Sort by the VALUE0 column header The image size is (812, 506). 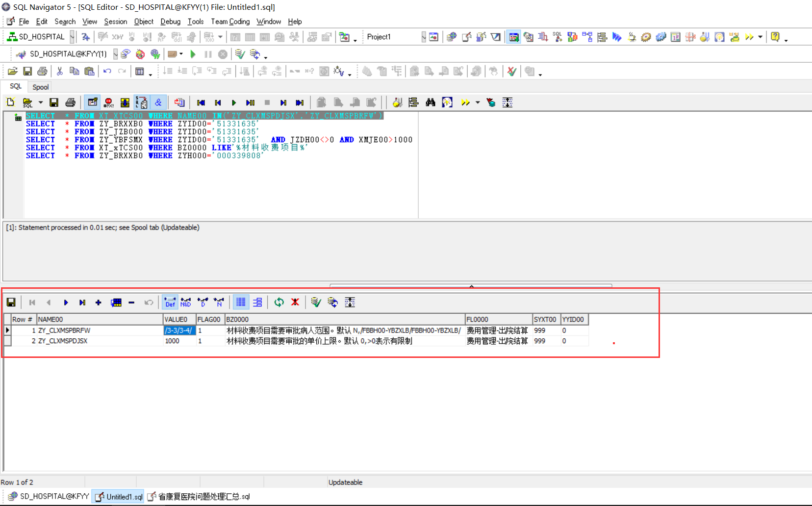[x=179, y=319]
